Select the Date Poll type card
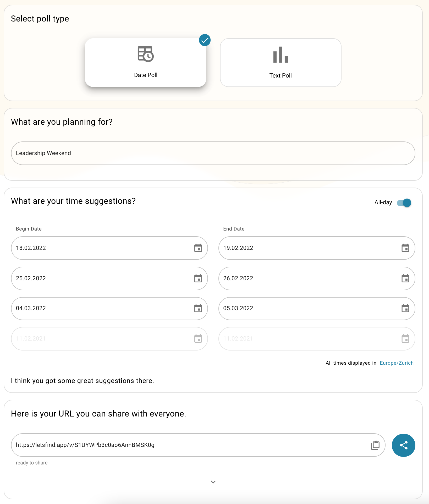The width and height of the screenshot is (429, 504). click(146, 63)
